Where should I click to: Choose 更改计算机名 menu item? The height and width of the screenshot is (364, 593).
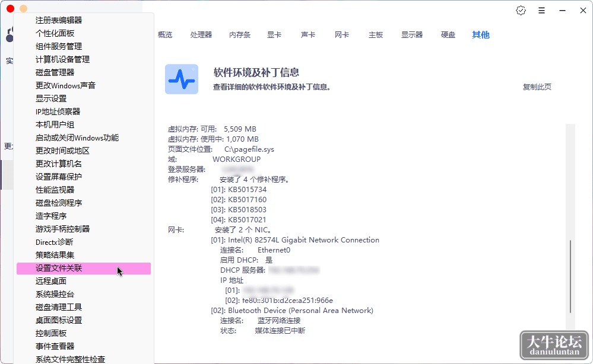(x=84, y=164)
